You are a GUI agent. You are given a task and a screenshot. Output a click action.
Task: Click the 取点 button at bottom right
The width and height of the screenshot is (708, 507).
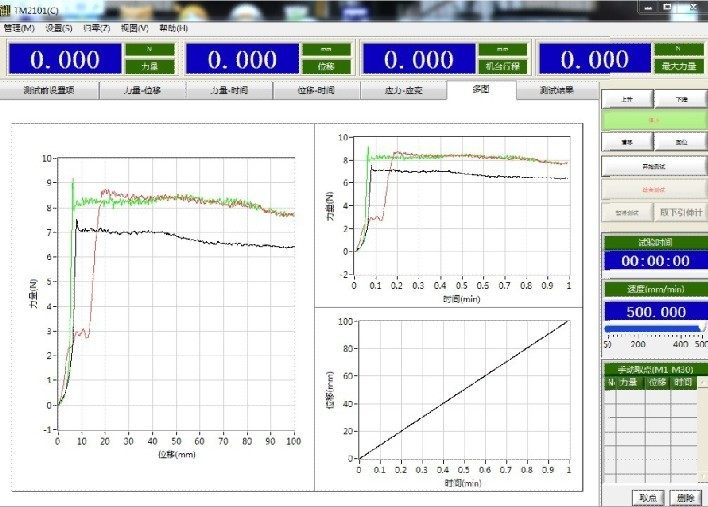pyautogui.click(x=646, y=497)
